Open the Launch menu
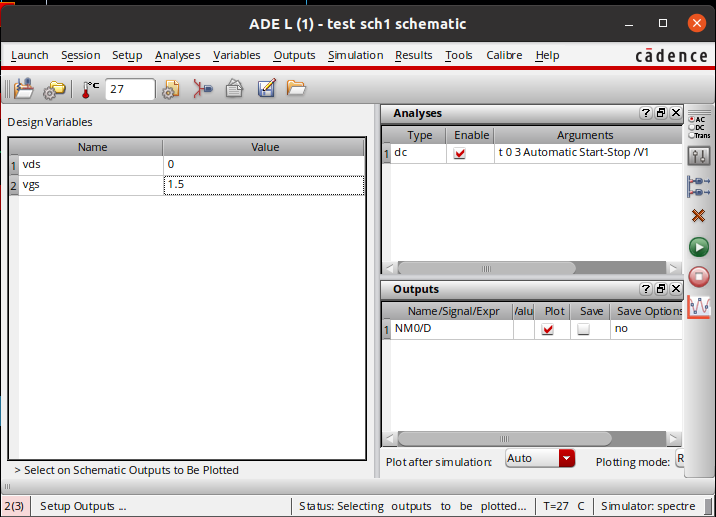Viewport: 716px width, 517px height. pos(30,55)
